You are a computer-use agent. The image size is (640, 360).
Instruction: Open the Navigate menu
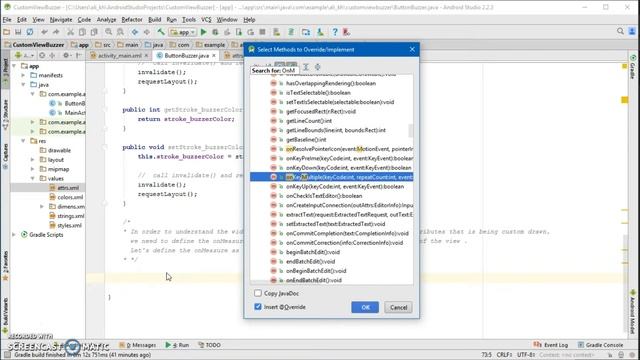(61, 20)
